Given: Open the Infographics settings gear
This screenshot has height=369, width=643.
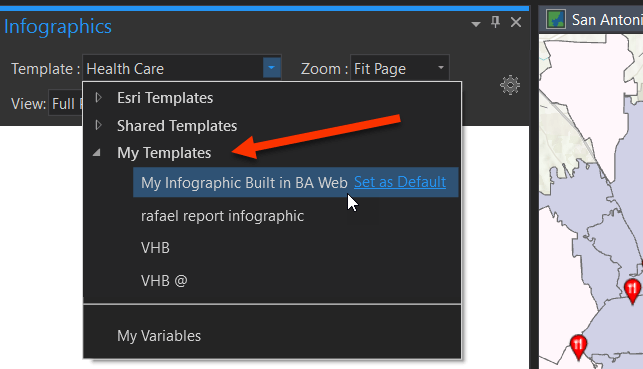Looking at the screenshot, I should tap(510, 85).
